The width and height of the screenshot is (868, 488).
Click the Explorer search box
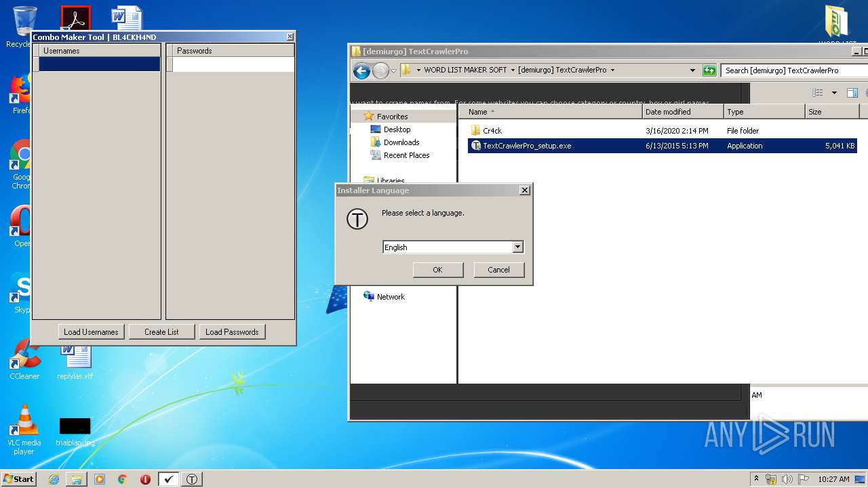coord(795,70)
